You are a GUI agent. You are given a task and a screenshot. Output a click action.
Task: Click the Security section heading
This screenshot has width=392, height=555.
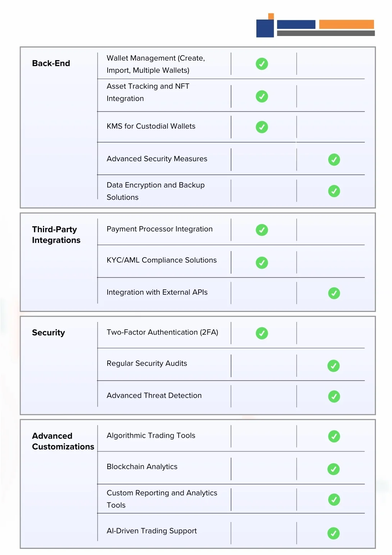(x=48, y=333)
